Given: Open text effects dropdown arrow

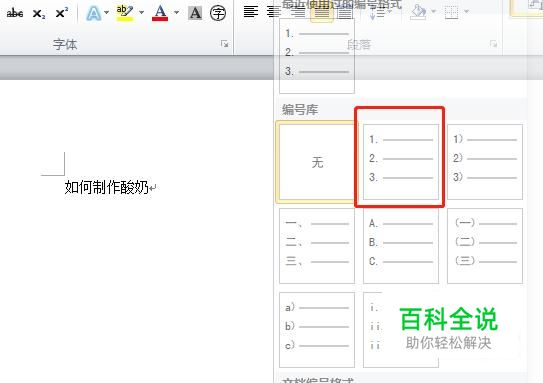Looking at the screenshot, I should tap(107, 13).
